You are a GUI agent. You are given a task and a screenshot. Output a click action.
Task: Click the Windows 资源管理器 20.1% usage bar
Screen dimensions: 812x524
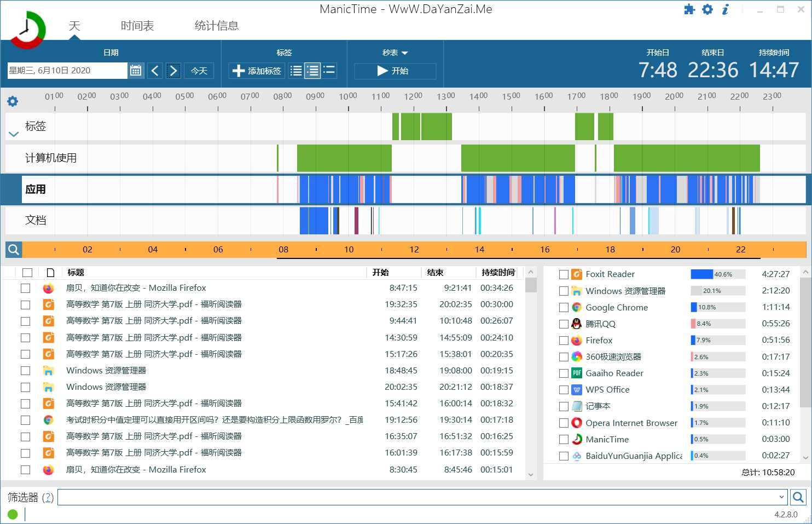pos(718,291)
